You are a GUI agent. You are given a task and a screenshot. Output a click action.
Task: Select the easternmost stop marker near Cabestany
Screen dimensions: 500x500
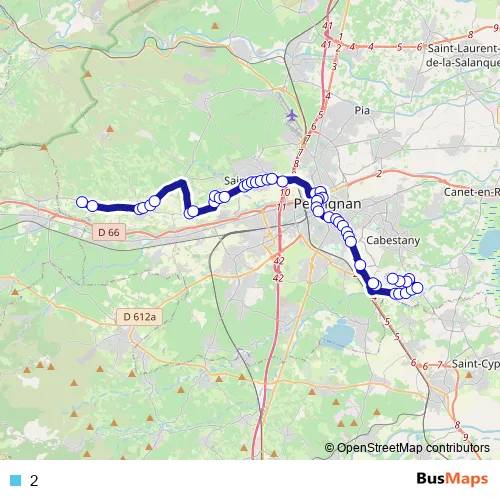click(417, 288)
